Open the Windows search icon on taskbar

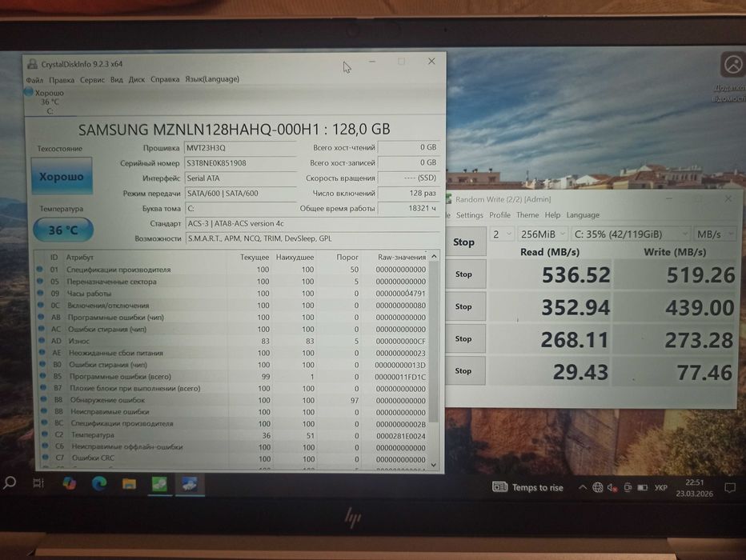(x=10, y=483)
